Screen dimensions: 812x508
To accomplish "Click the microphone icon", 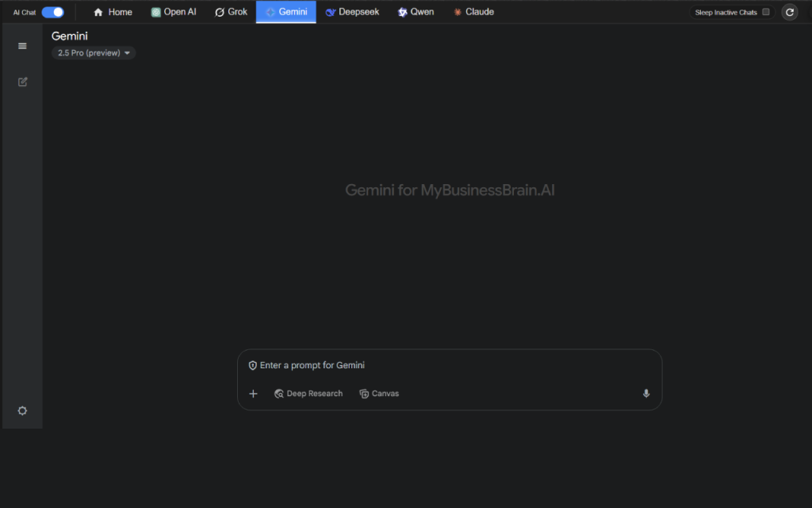I will click(646, 394).
